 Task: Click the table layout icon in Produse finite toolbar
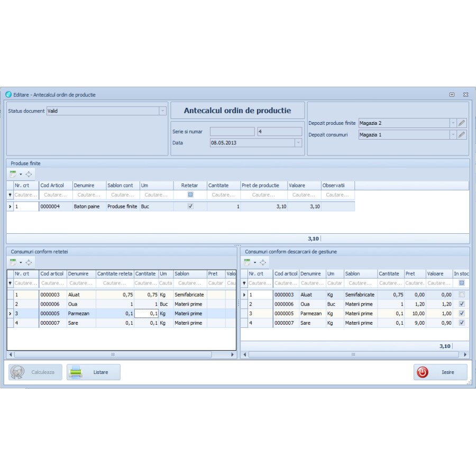pos(12,173)
